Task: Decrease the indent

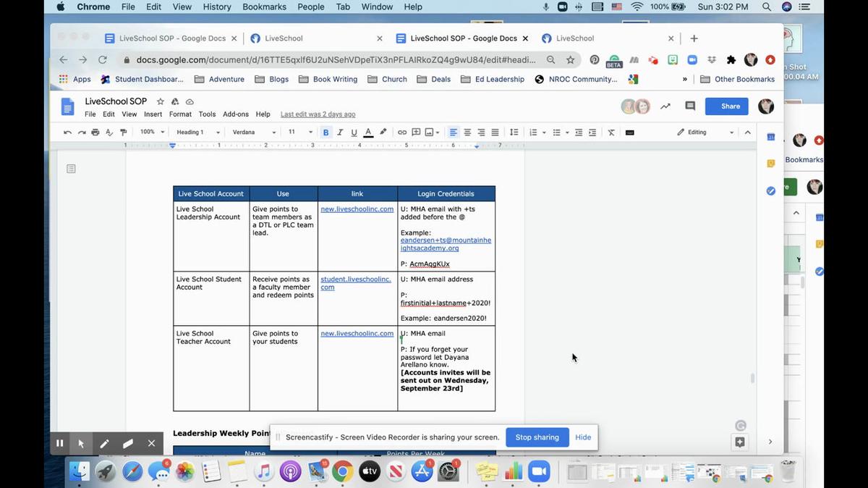Action: 579,132
